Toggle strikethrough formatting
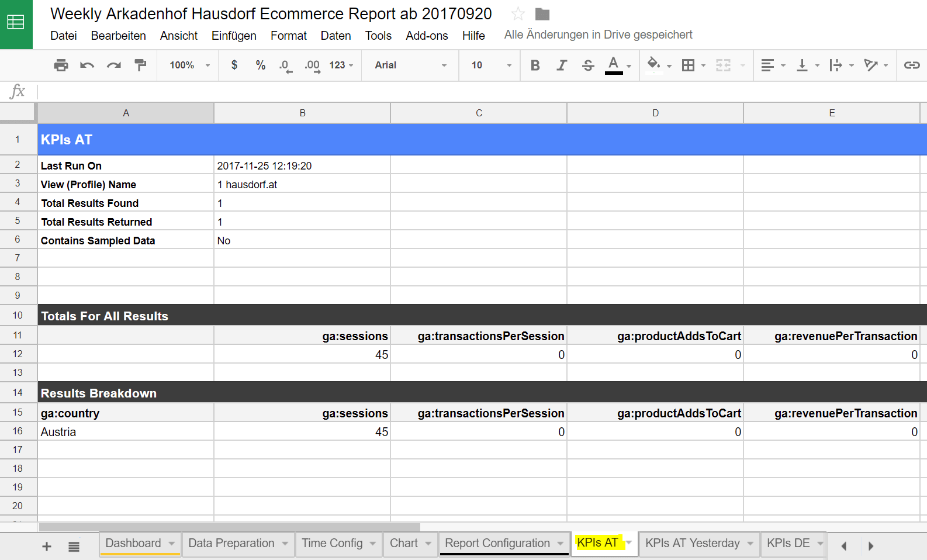 [588, 65]
